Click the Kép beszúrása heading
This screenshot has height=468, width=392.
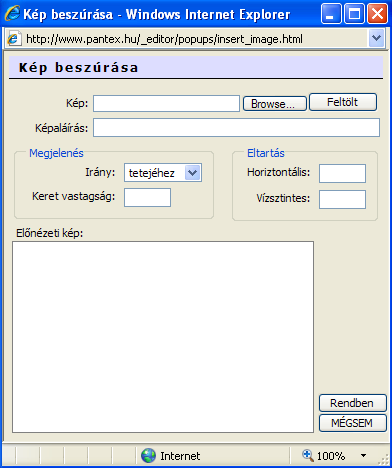coord(78,68)
